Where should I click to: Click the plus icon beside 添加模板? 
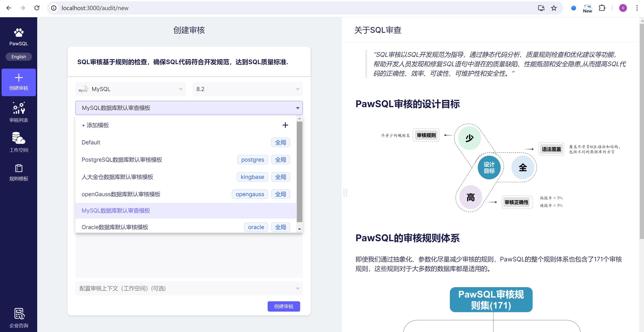[285, 125]
